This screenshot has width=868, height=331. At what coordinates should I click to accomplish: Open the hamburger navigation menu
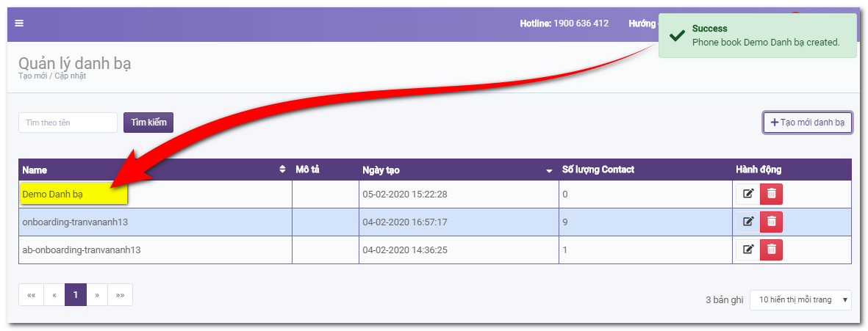[x=19, y=23]
